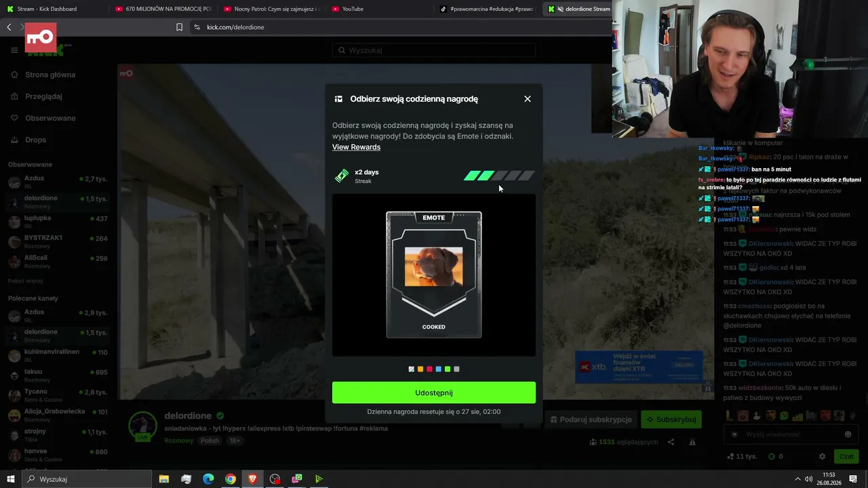Select the delordione Stream browser tab
The image size is (868, 488).
(x=578, y=9)
